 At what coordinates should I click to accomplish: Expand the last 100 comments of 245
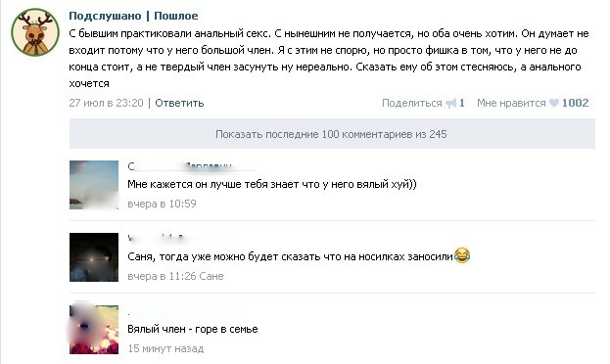[332, 134]
